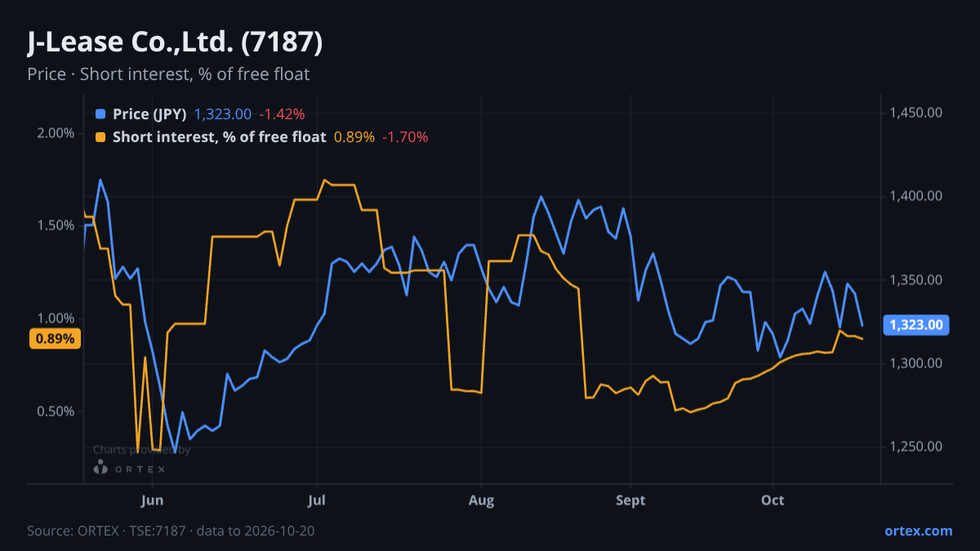Select the Price (JPY) legend label
980x551 pixels.
point(149,114)
